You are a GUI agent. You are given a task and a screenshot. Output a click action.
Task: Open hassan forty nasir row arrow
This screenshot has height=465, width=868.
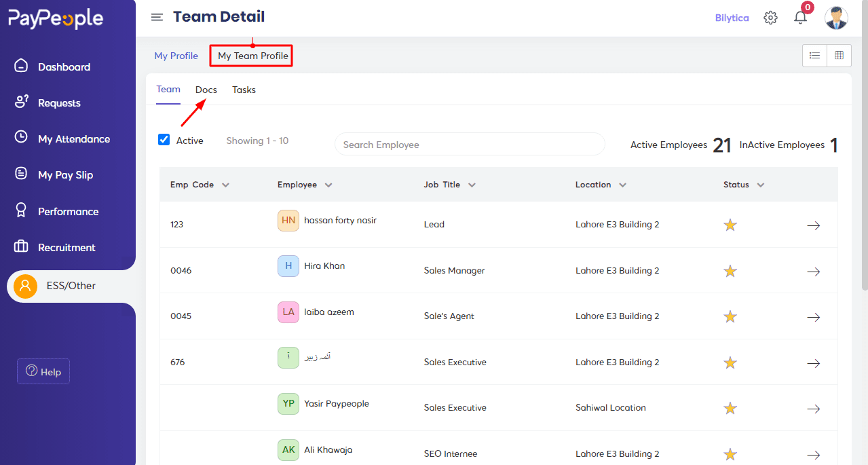pos(813,225)
